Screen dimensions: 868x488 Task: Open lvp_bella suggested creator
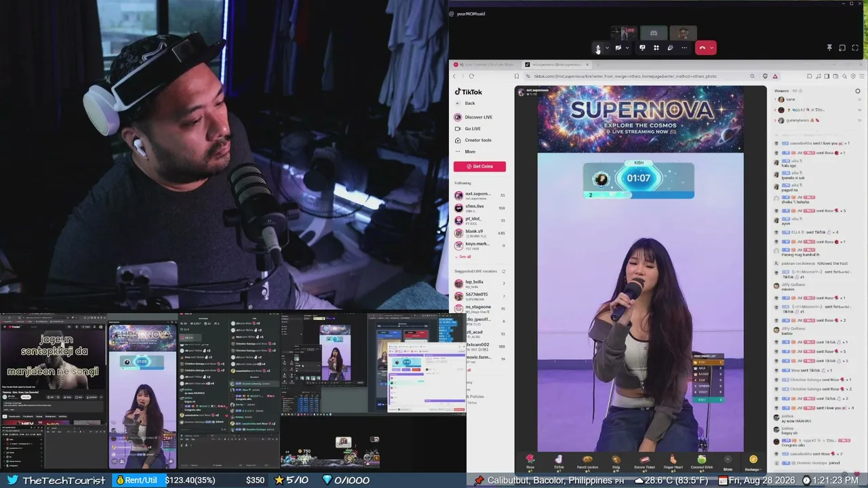tap(479, 283)
